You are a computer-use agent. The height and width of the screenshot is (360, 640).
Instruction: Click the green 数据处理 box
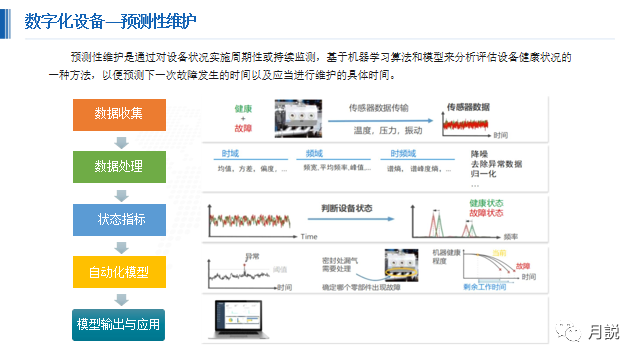[119, 167]
